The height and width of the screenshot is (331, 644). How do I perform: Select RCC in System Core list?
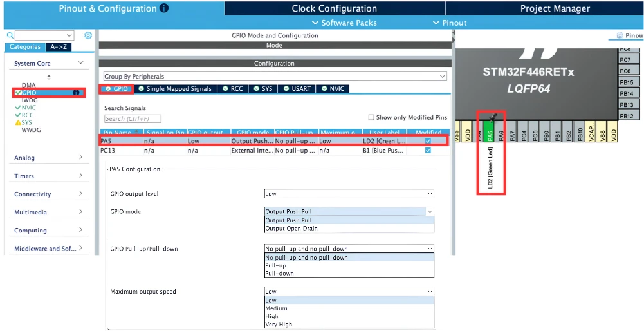[x=28, y=115]
